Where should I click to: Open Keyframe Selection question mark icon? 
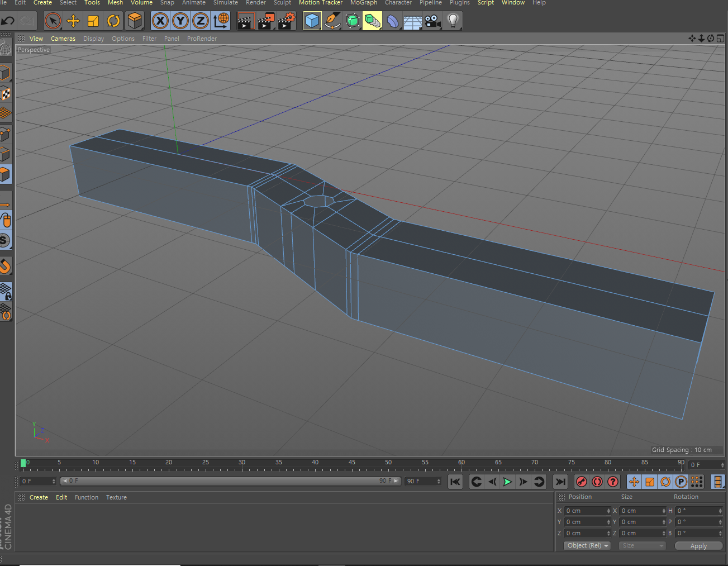point(613,482)
